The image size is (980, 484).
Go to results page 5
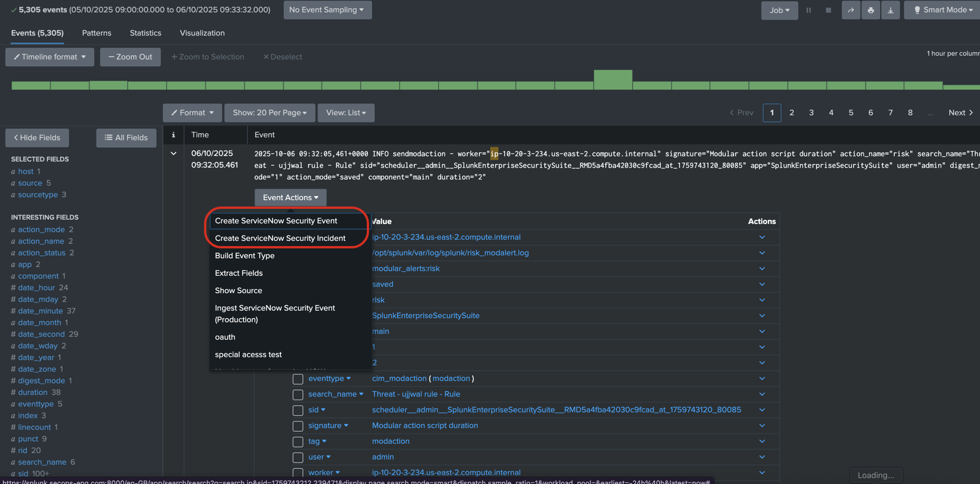pos(851,113)
